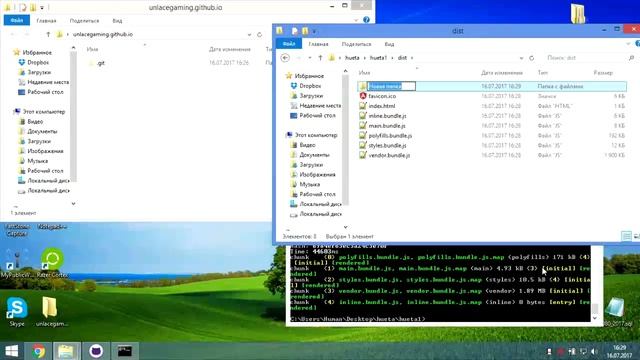Image resolution: width=640 pixels, height=360 pixels.
Task: Click the hueta1 breadcrumb in address bar
Action: coord(378,58)
